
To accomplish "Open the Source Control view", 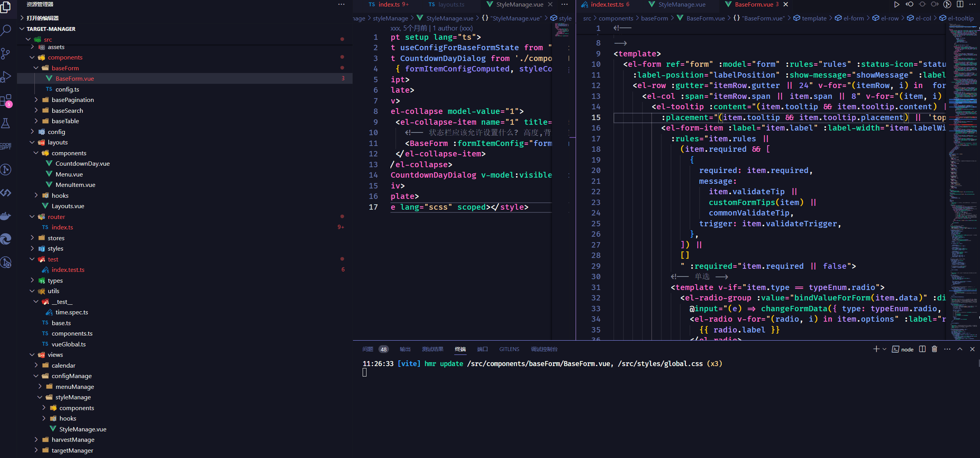I will (6, 54).
